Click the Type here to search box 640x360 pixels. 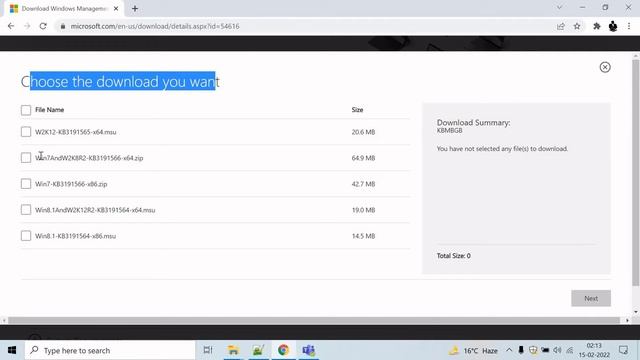tap(110, 350)
